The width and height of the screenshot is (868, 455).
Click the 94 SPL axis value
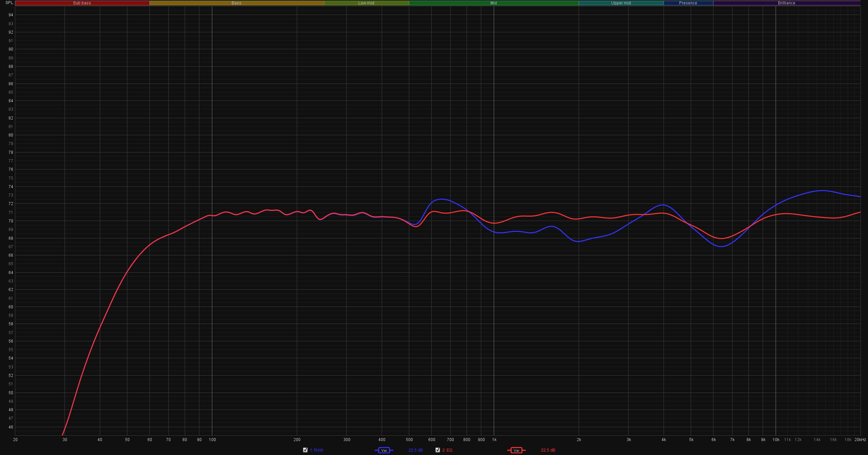[x=11, y=15]
